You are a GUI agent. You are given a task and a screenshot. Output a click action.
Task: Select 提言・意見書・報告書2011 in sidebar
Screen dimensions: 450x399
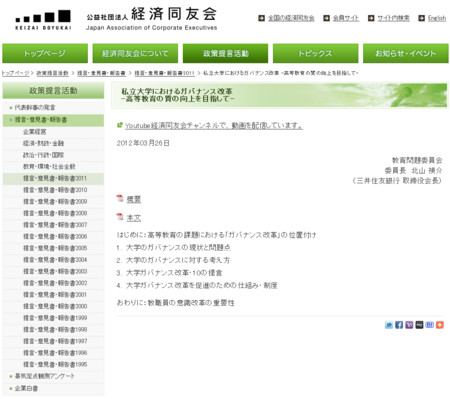point(53,178)
